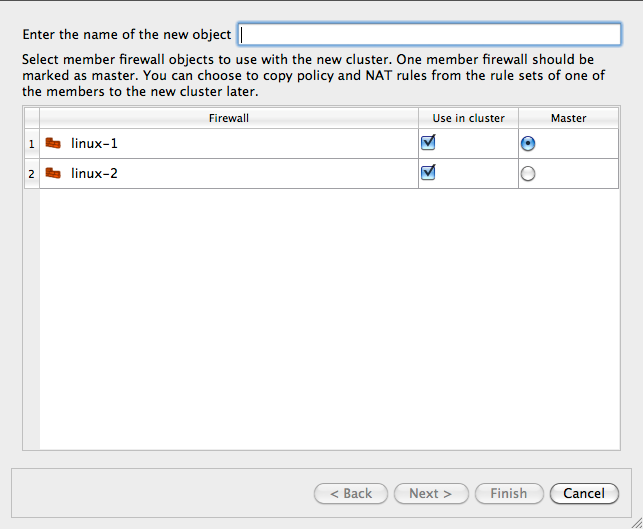Image resolution: width=643 pixels, height=529 pixels.
Task: Click the linux-2 firewall icon
Action: click(x=53, y=174)
